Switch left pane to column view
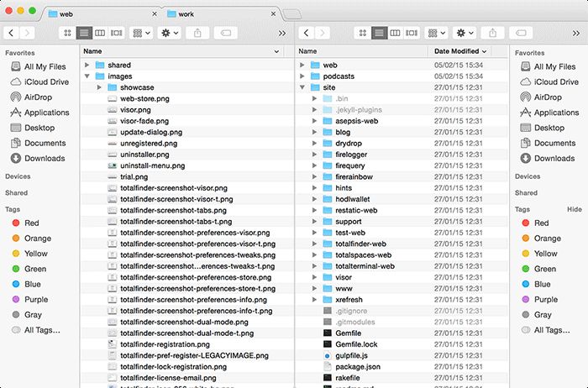Screen dimensions: 588x388 tap(100, 33)
